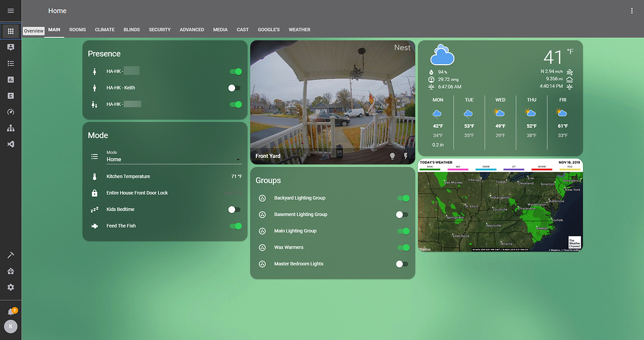Image resolution: width=644 pixels, height=340 pixels.
Task: Open notifications bell icon
Action: coord(11,311)
